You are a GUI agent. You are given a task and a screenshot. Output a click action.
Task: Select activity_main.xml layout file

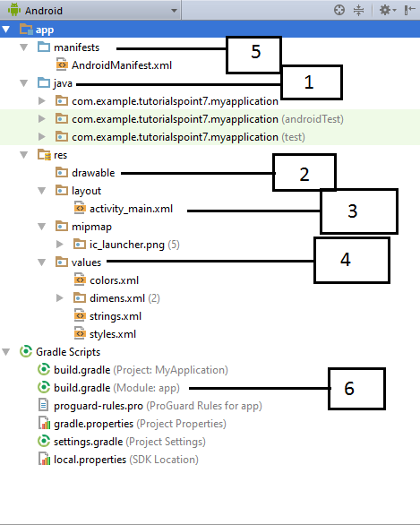tap(131, 209)
